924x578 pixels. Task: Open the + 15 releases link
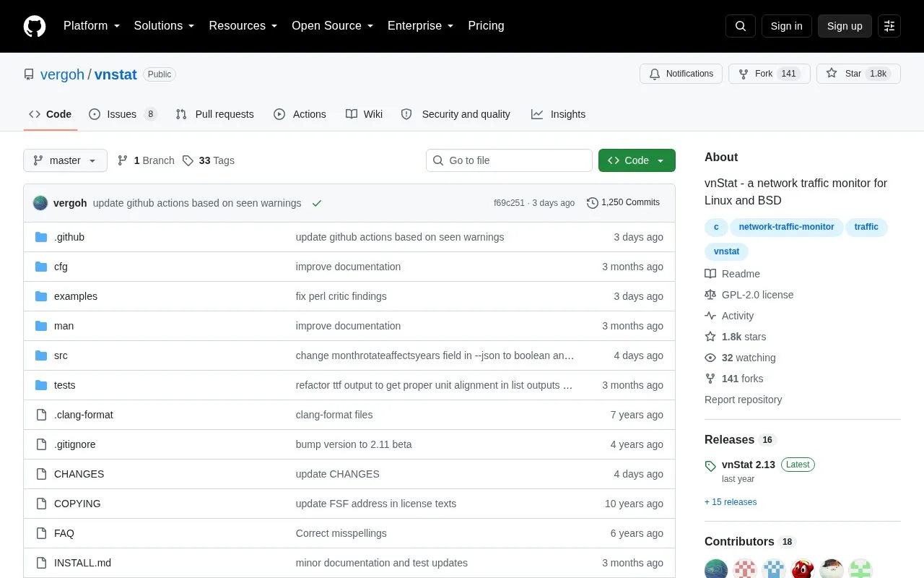(x=731, y=502)
